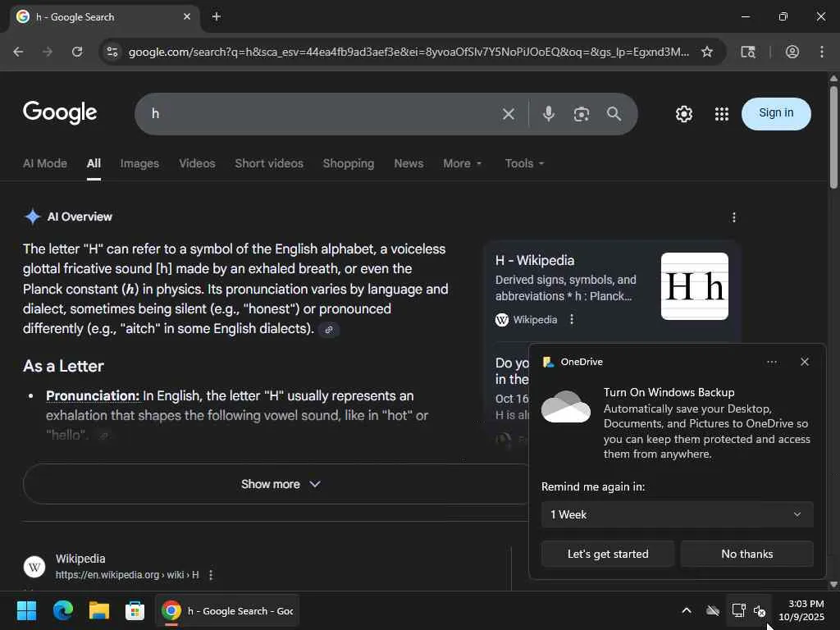Viewport: 840px width, 630px height.
Task: Reload the page with the refresh icon
Action: pyautogui.click(x=77, y=52)
